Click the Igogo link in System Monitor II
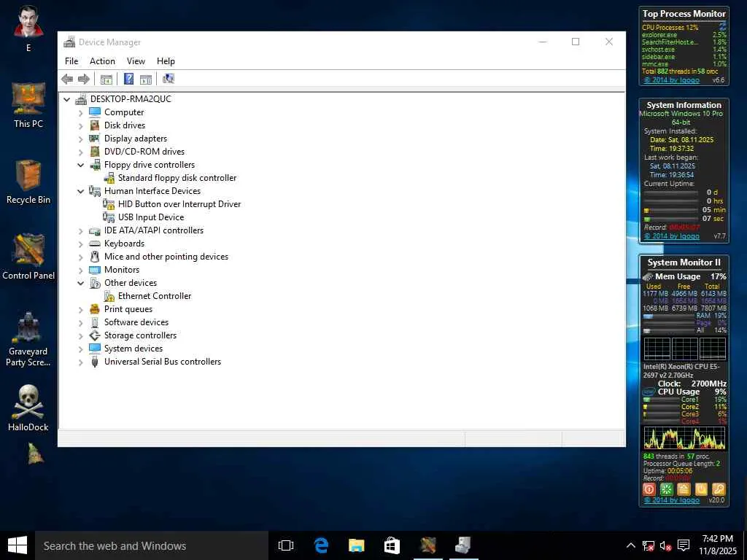 point(672,500)
